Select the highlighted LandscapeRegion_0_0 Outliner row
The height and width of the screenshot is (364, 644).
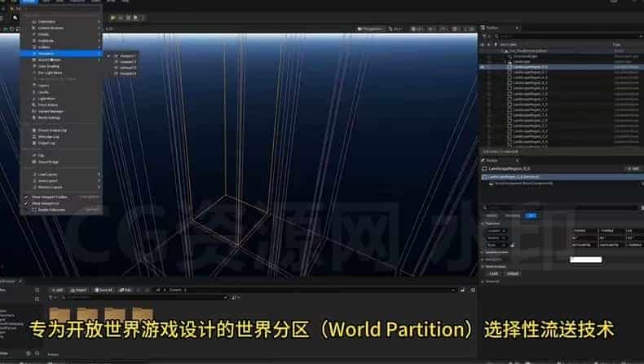pos(562,67)
